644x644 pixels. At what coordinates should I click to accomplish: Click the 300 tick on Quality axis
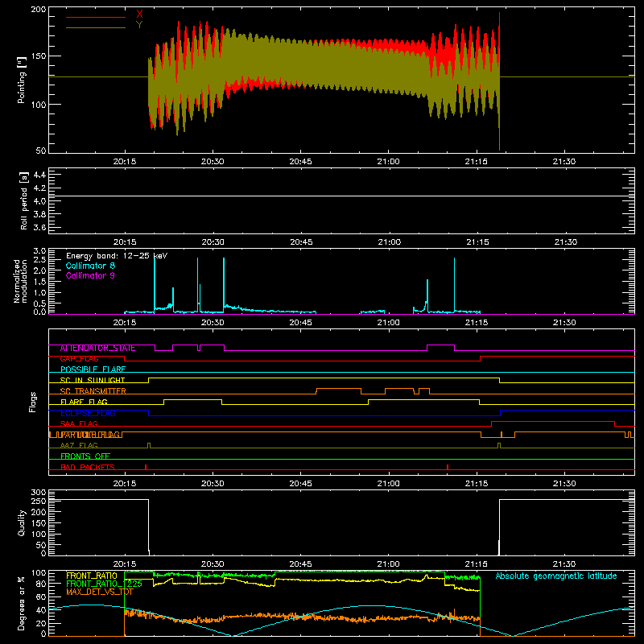pyautogui.click(x=39, y=493)
